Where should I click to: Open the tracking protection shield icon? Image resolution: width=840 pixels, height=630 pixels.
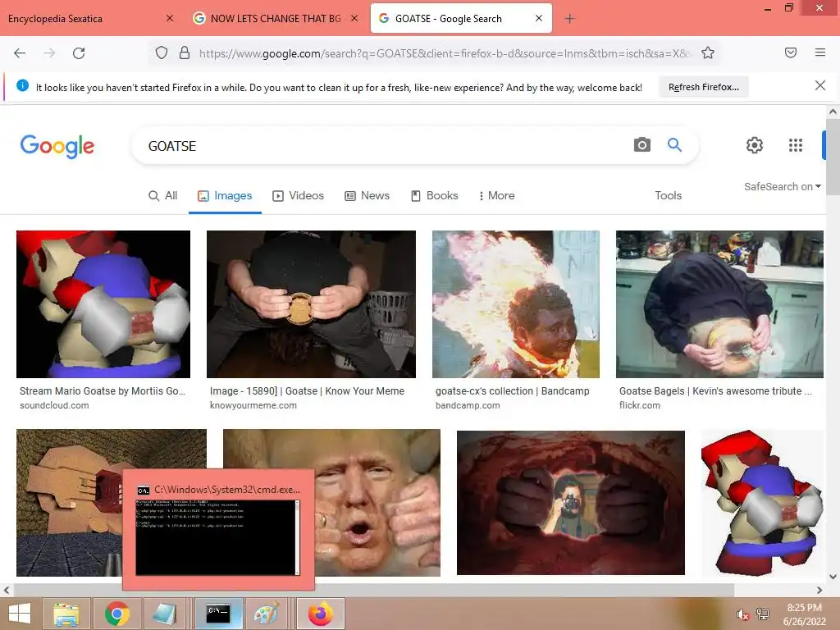click(162, 53)
